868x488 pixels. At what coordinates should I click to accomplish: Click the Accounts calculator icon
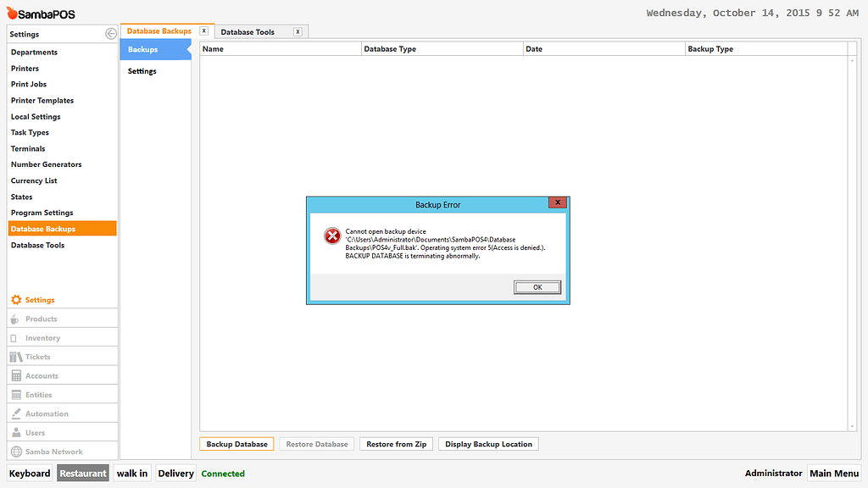[x=17, y=376]
